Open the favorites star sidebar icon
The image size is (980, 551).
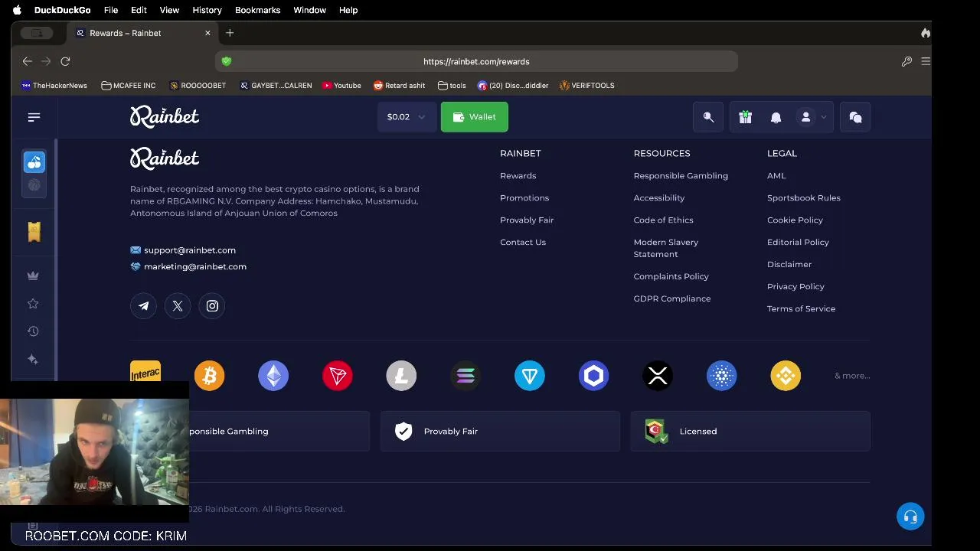33,304
